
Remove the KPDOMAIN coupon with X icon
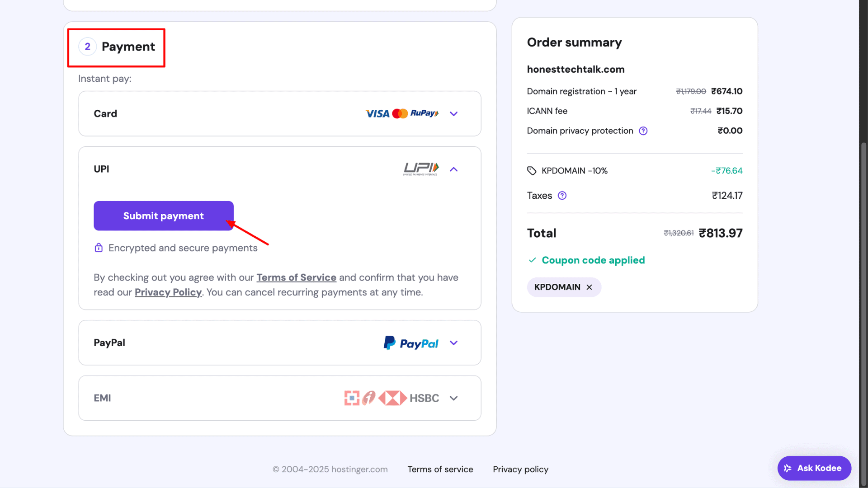click(589, 287)
